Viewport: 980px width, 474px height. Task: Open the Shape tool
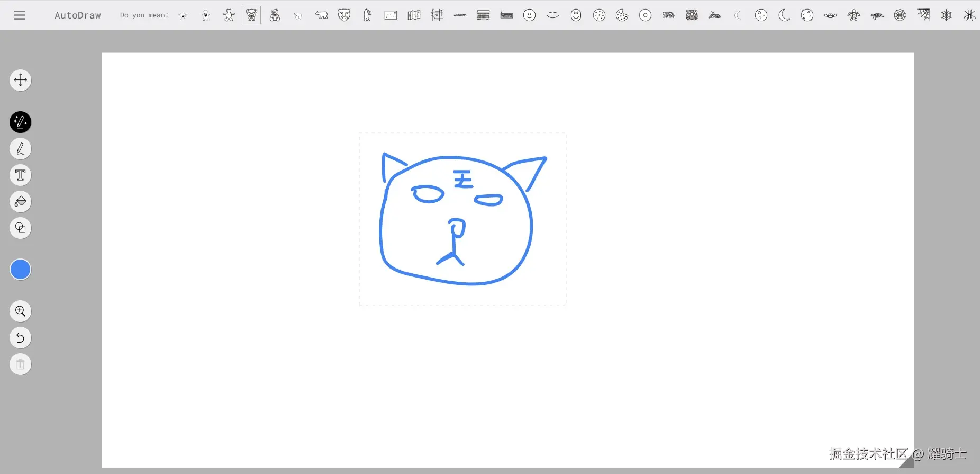pos(21,228)
